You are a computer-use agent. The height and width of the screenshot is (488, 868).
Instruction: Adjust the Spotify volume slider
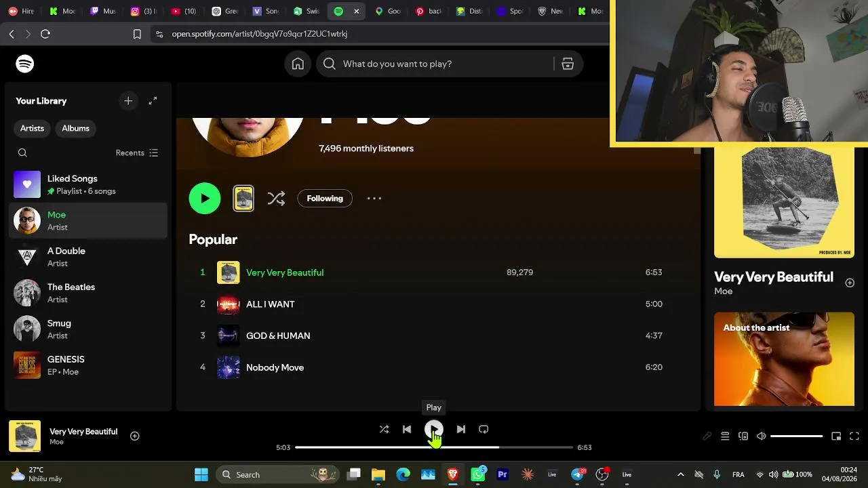(x=797, y=436)
